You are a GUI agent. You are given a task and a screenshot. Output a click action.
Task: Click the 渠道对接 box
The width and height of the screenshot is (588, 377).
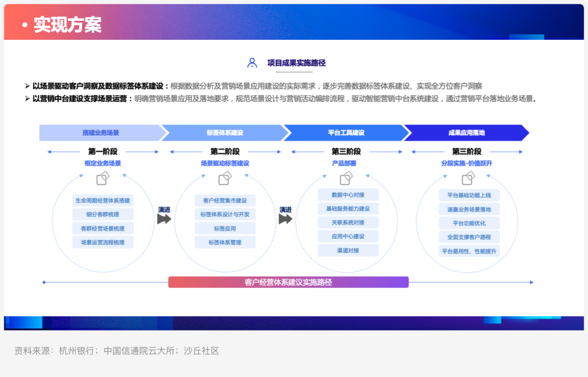click(348, 250)
